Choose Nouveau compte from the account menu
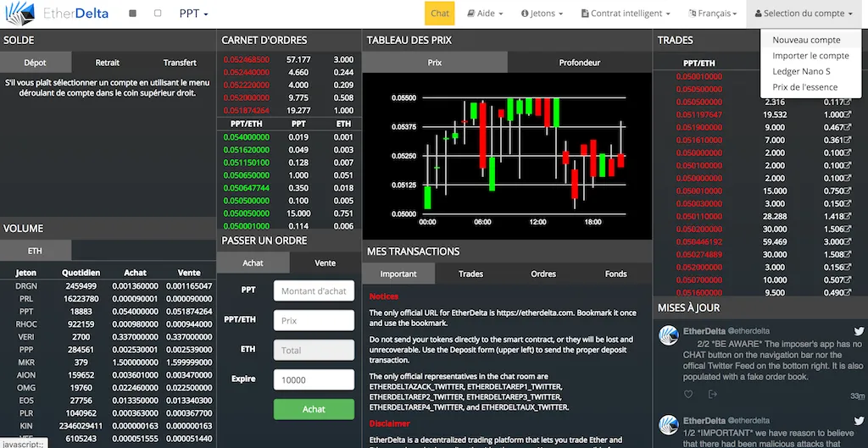Image resolution: width=868 pixels, height=448 pixels. coord(806,40)
